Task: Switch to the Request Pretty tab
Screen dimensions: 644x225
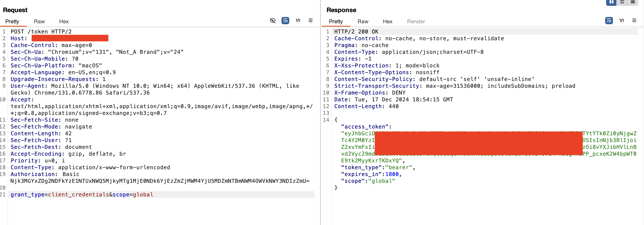Action: (12, 22)
